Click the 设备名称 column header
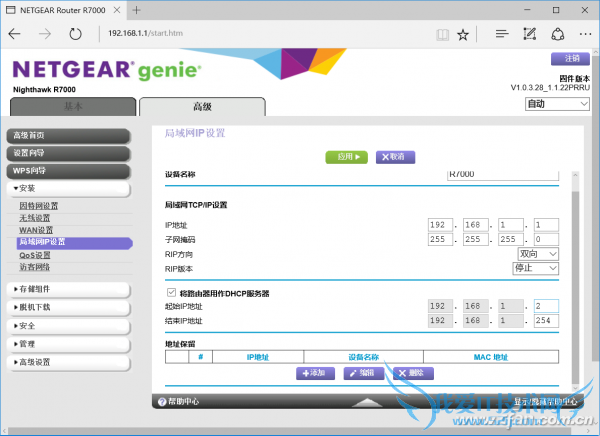Screen dimensions: 600x436 tap(364, 357)
